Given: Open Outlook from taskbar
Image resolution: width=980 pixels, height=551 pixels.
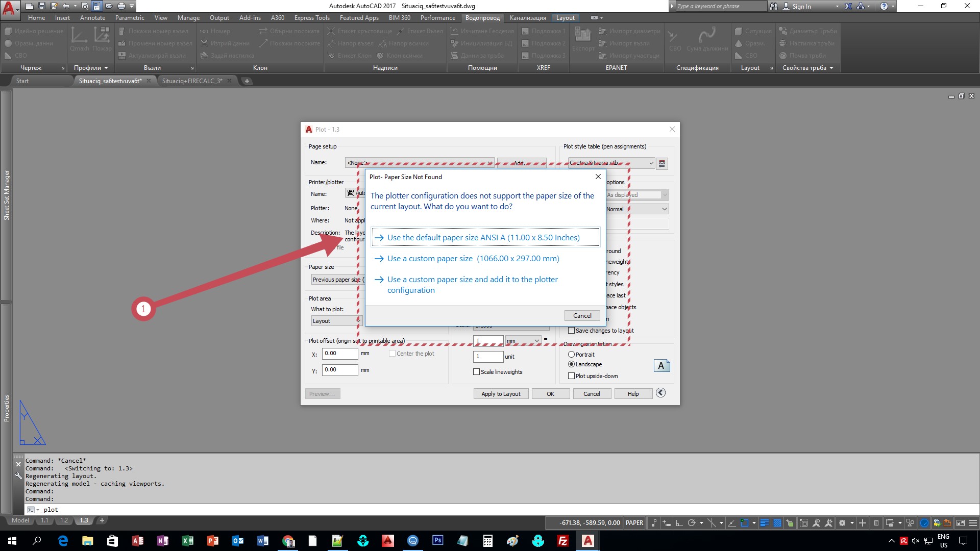Looking at the screenshot, I should coord(237,541).
